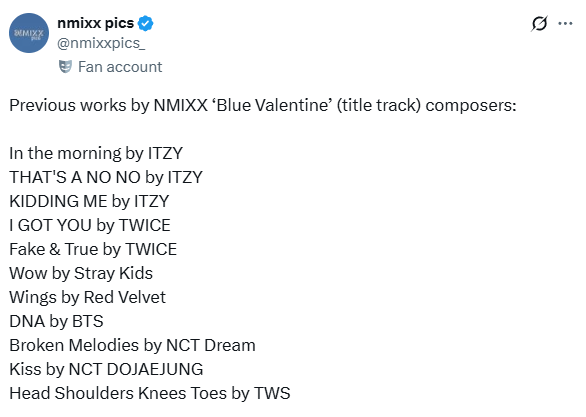Click the 'Previous works by NMIXX' heading line
586x417 pixels.
pyautogui.click(x=263, y=105)
